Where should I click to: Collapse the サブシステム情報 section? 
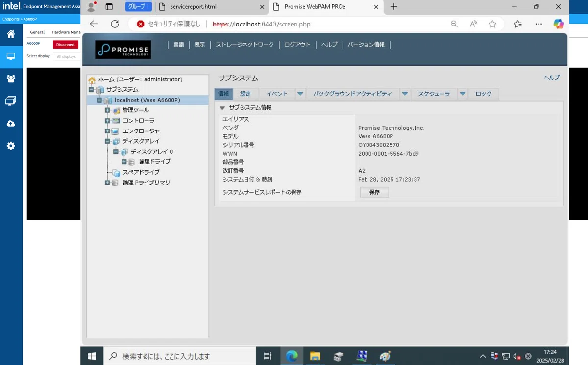click(222, 108)
